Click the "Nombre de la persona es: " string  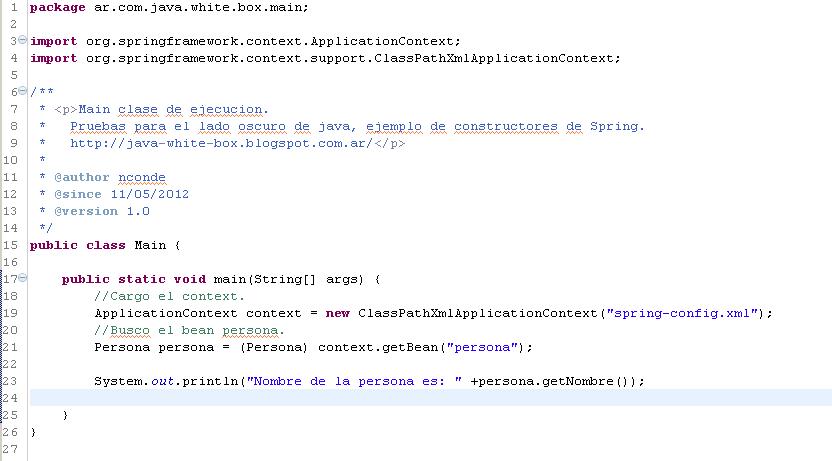click(x=354, y=381)
